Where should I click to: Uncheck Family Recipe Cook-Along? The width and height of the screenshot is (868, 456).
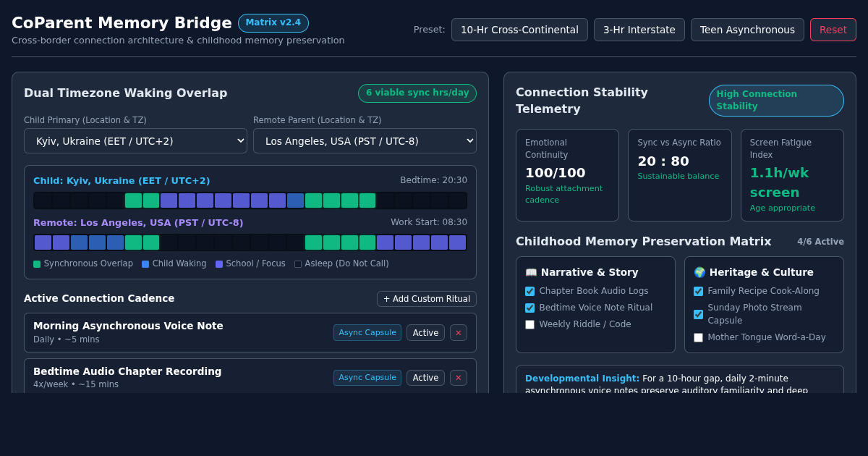pyautogui.click(x=698, y=291)
